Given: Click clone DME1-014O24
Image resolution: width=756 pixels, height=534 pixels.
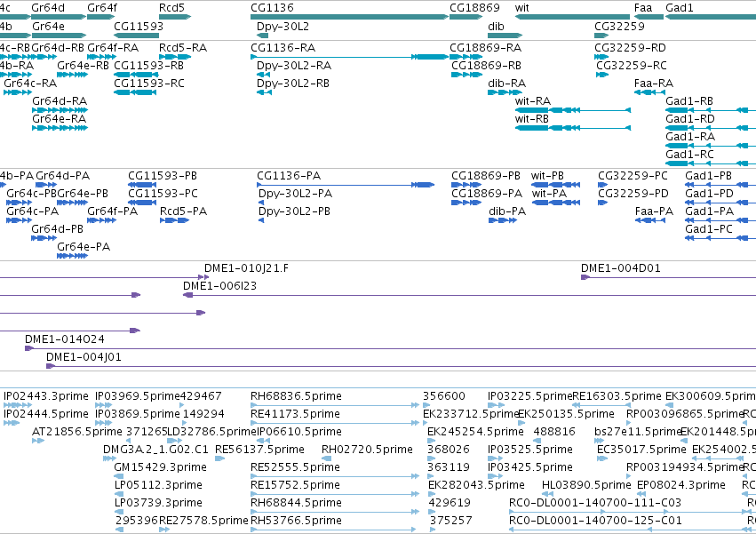Looking at the screenshot, I should click(391, 348).
